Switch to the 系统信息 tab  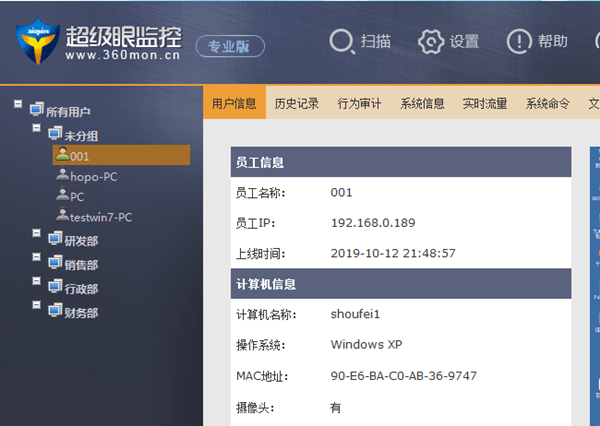pyautogui.click(x=422, y=103)
